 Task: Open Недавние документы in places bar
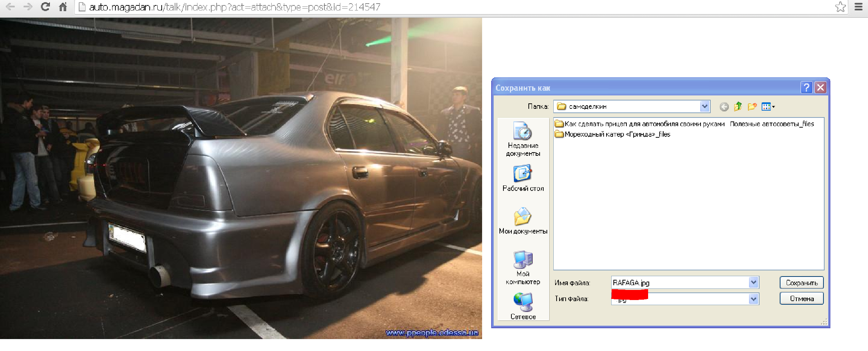[x=523, y=139]
